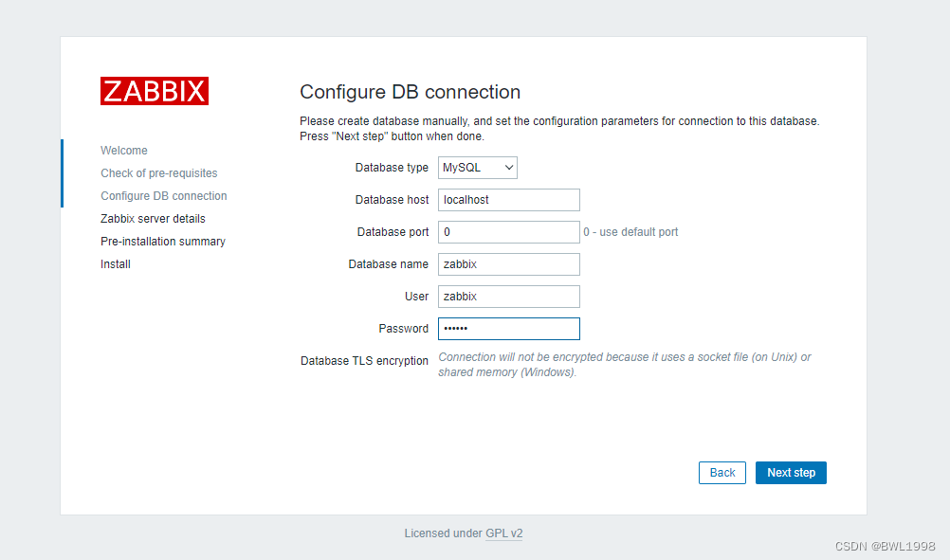Click the ZABBIX logo
Image resolution: width=950 pixels, height=560 pixels.
click(155, 91)
